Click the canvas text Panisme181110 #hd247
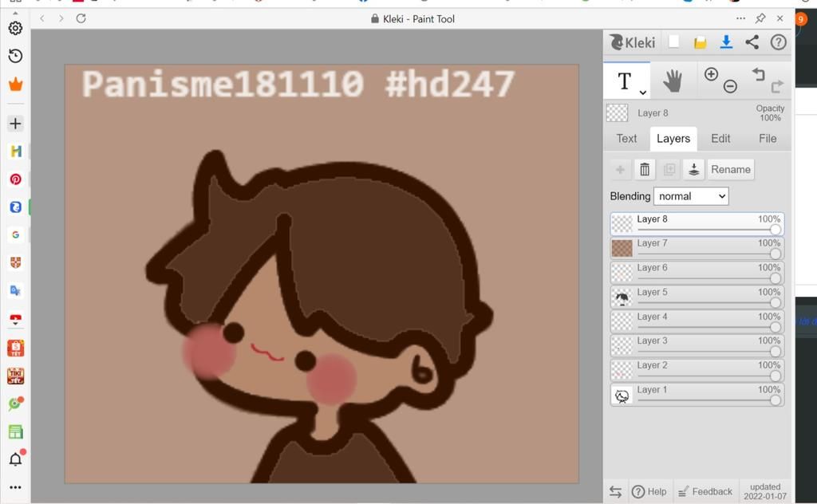The image size is (817, 504). pyautogui.click(x=298, y=84)
